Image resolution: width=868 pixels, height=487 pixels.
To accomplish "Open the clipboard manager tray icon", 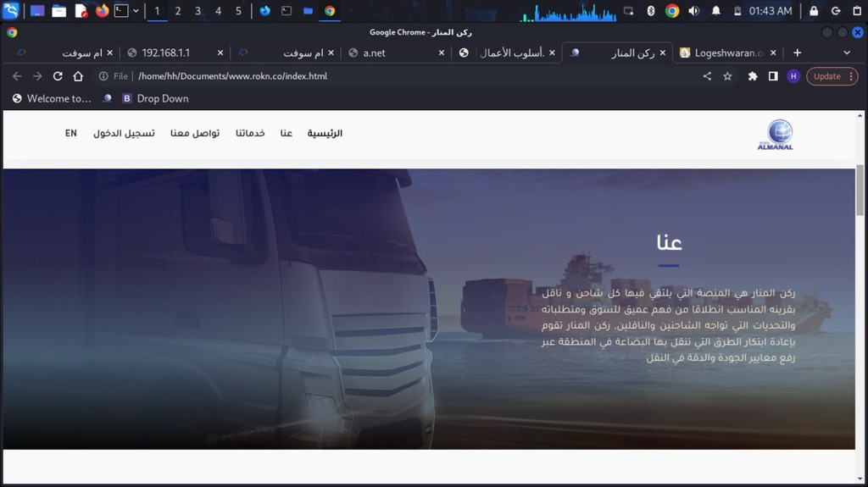I will tap(857, 10).
